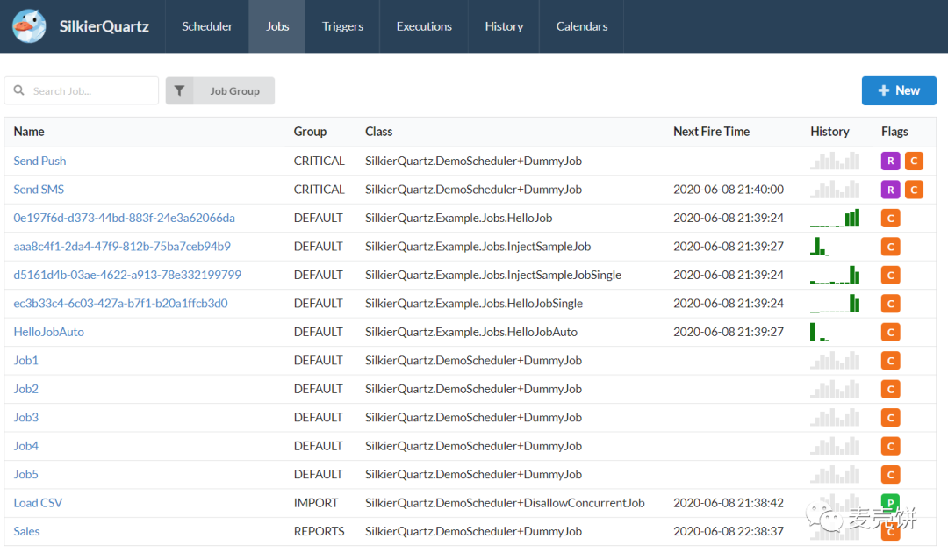The height and width of the screenshot is (560, 948).
Task: Click the SilkierQuartz brand title
Action: [104, 26]
